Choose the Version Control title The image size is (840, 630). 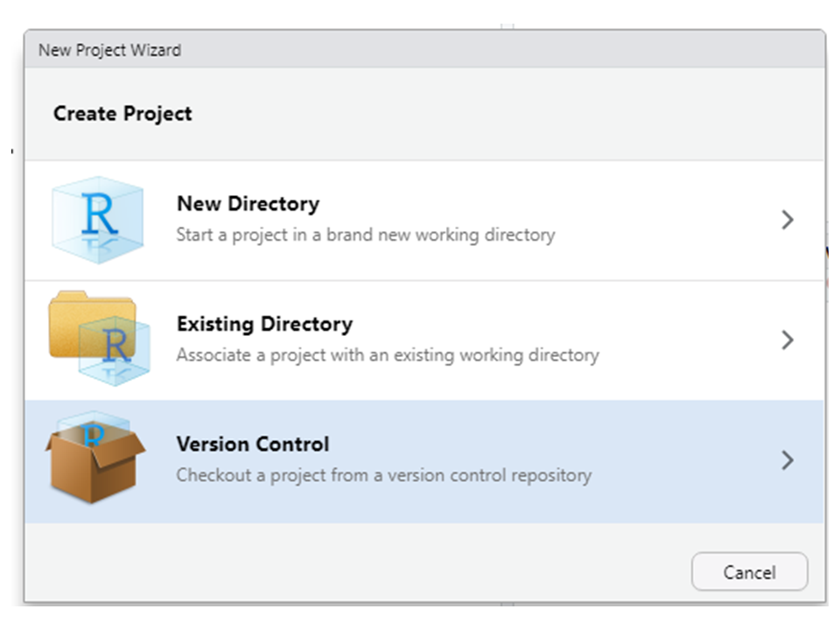[253, 444]
